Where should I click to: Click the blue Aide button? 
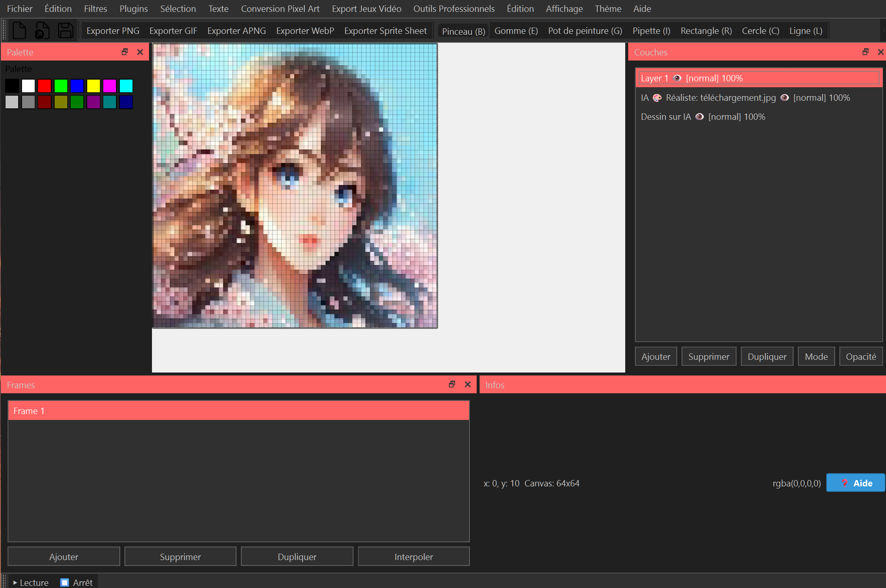click(856, 483)
